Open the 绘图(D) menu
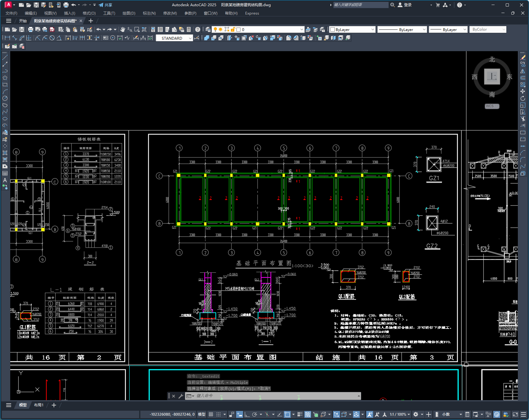The image size is (529, 420). [129, 13]
